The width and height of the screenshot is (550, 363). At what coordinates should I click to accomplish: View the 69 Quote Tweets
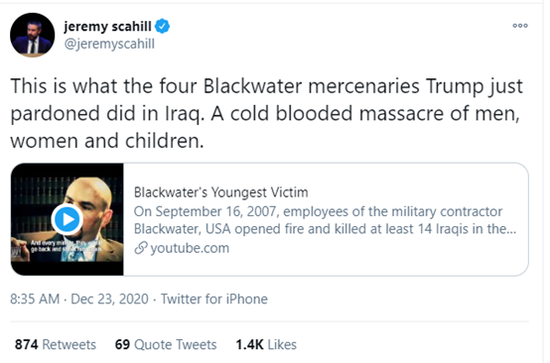point(166,344)
